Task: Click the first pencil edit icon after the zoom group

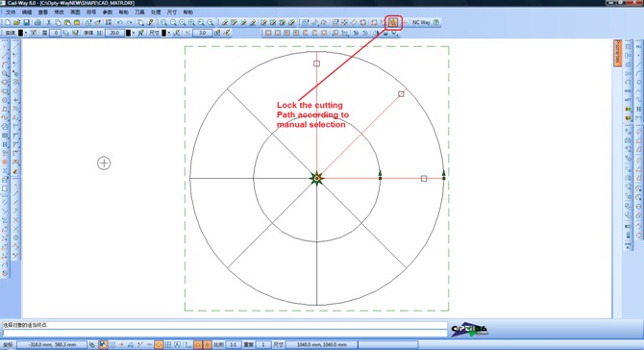Action: coord(225,22)
